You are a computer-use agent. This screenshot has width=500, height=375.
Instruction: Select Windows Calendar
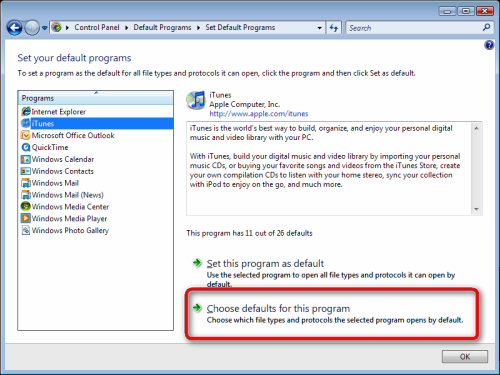63,159
